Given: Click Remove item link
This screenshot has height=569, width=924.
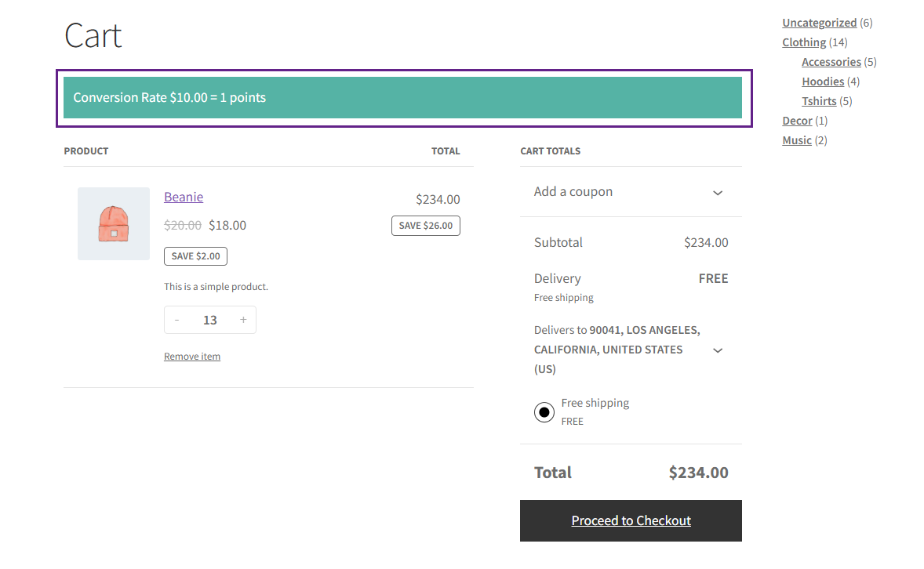Looking at the screenshot, I should coord(192,357).
